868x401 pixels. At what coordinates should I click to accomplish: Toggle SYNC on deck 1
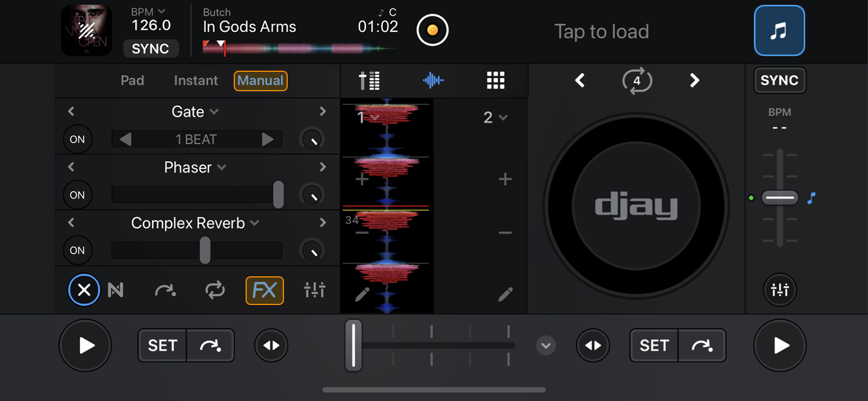pos(151,49)
